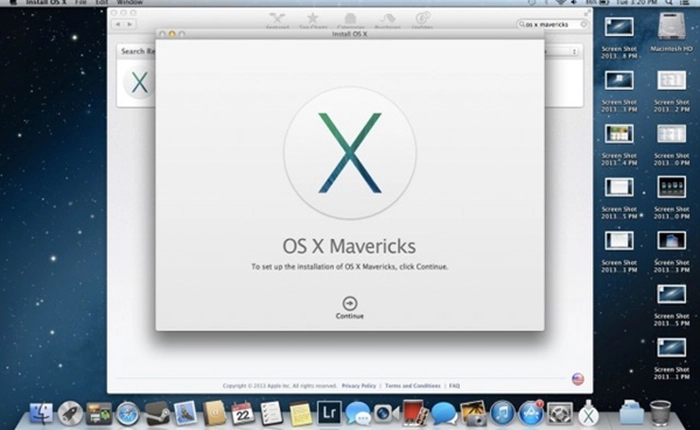This screenshot has width=700, height=430.
Task: Open the FAQ link in App Store footer
Action: point(454,386)
